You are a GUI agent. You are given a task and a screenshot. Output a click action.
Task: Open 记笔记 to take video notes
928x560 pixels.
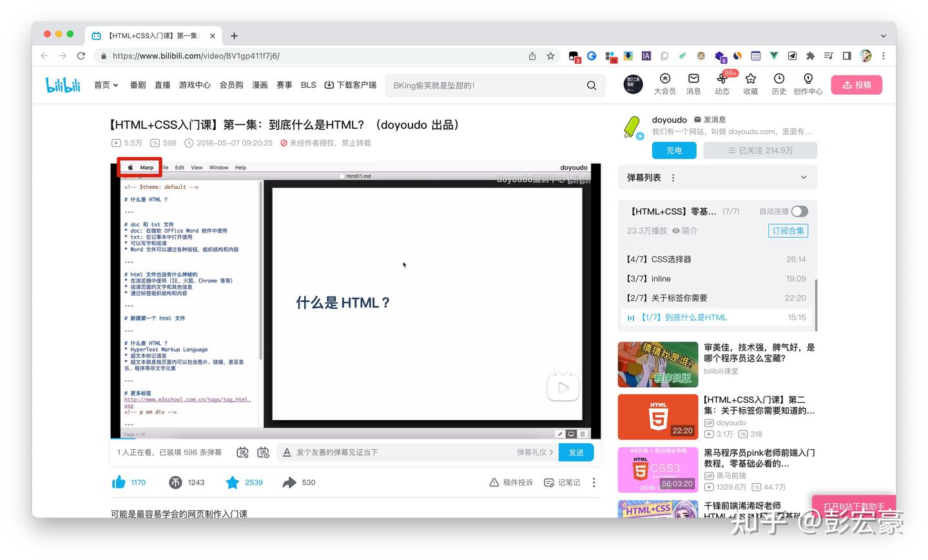[x=561, y=482]
